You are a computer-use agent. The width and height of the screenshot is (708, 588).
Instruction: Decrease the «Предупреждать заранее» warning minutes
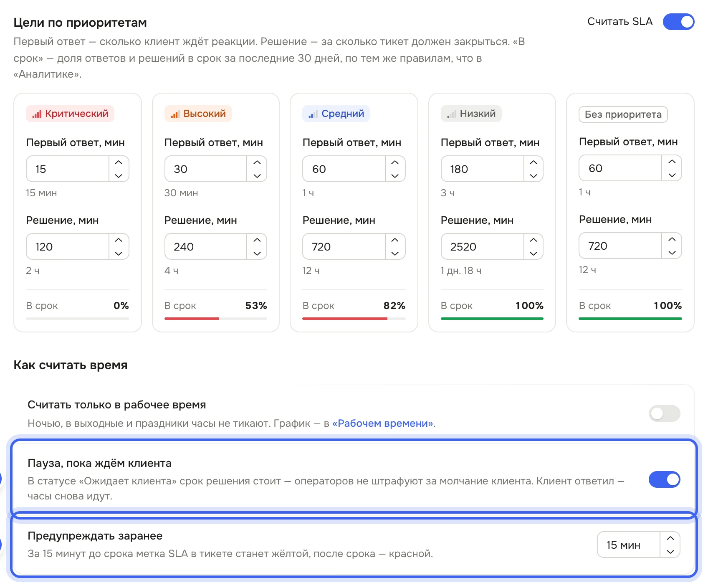pyautogui.click(x=670, y=552)
